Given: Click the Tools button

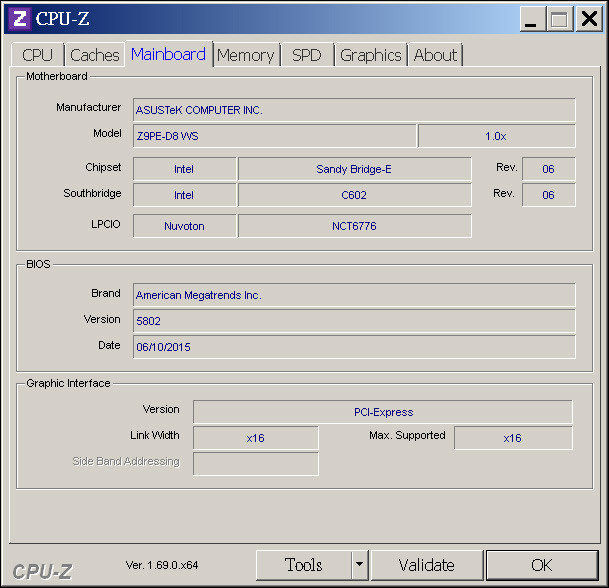Looking at the screenshot, I should [x=304, y=565].
